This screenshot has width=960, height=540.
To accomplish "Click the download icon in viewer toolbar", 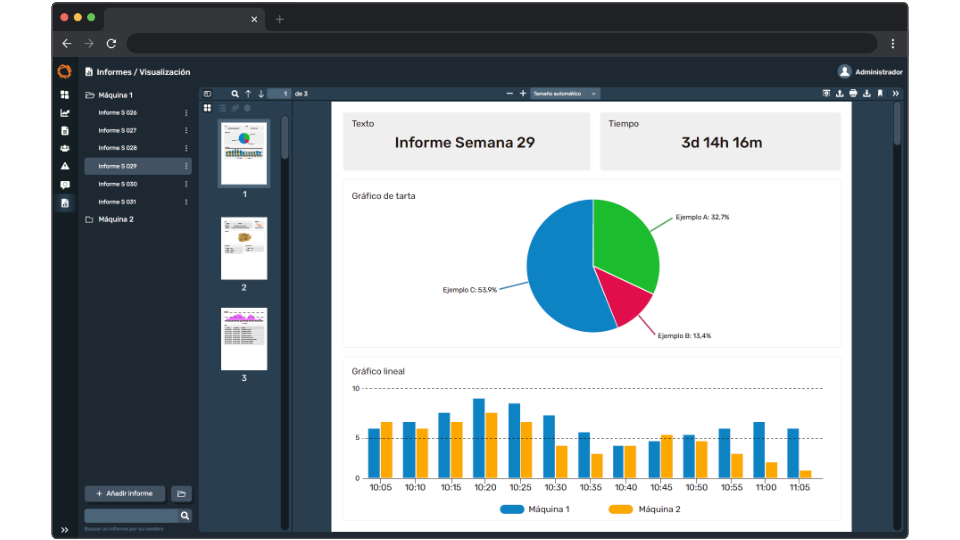I will pos(866,93).
